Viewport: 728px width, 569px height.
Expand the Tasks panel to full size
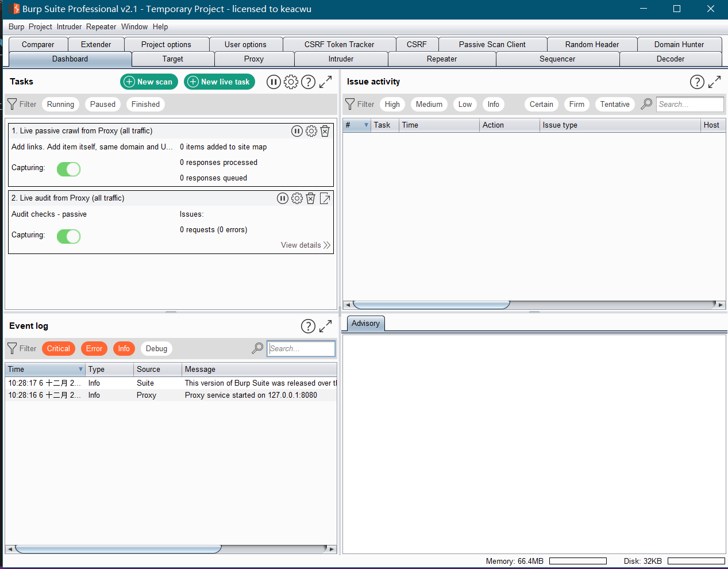pos(326,82)
